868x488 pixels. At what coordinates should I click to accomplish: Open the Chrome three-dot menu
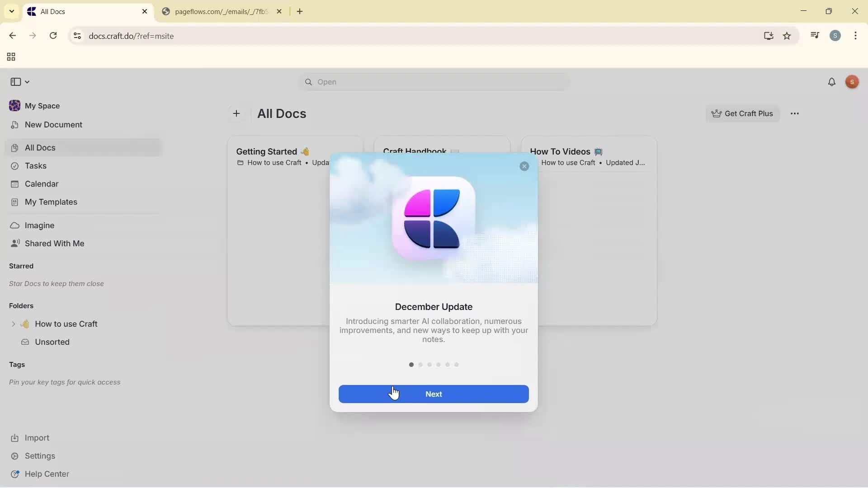(856, 36)
